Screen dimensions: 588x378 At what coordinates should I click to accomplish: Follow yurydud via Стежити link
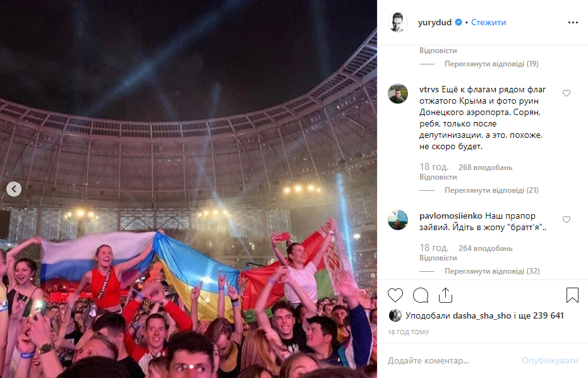(488, 23)
